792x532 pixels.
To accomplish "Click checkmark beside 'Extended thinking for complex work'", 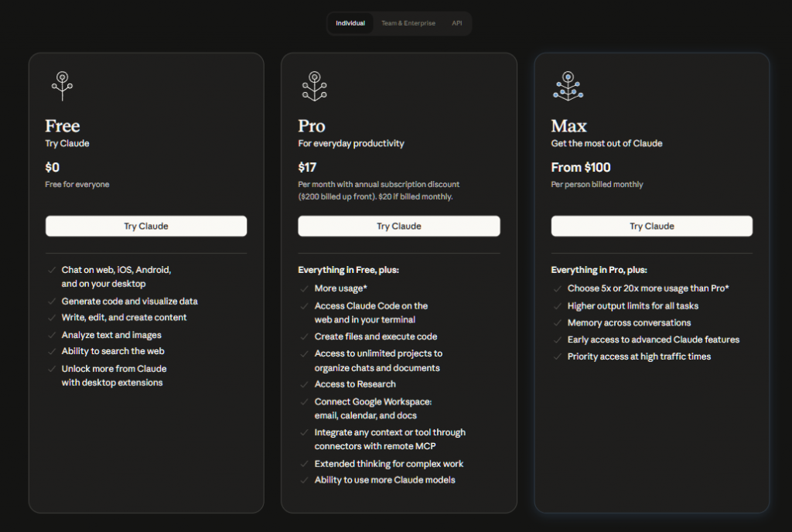I will [305, 464].
